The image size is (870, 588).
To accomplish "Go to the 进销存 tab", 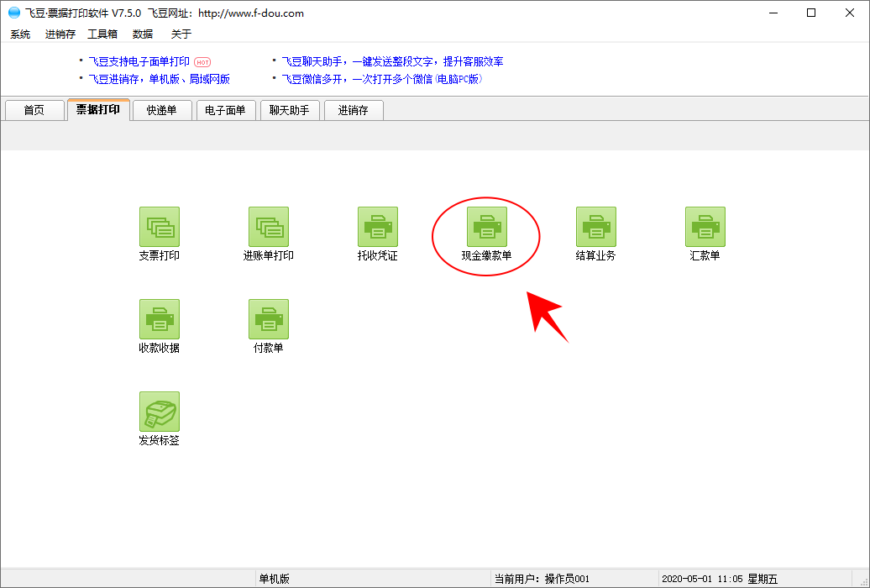I will point(353,110).
